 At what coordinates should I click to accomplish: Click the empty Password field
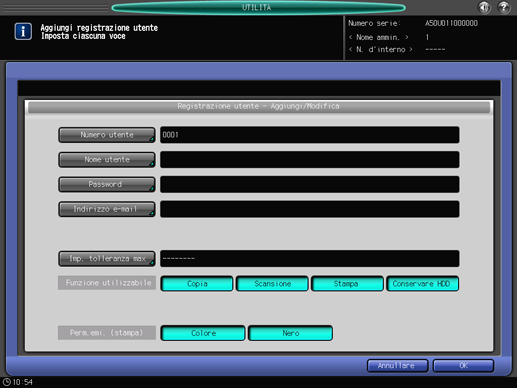pos(310,184)
